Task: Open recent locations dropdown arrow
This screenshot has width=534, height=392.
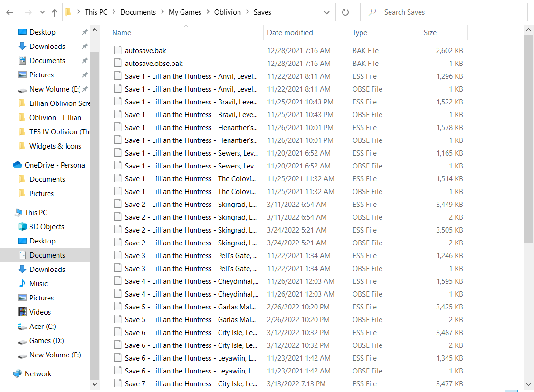Action: click(x=42, y=13)
